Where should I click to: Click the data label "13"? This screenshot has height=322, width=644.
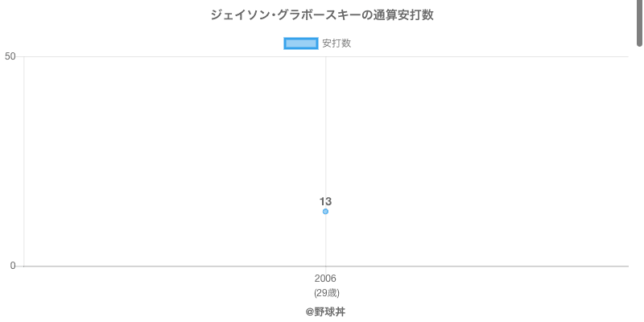tap(325, 201)
